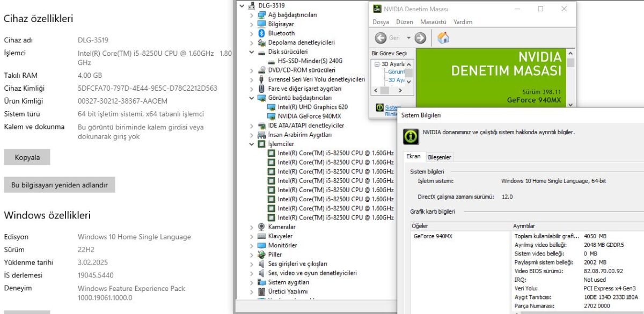The height and width of the screenshot is (314, 644).
Task: Click the Intel(R) UHD Graphics 620 adapter icon
Action: [271, 107]
